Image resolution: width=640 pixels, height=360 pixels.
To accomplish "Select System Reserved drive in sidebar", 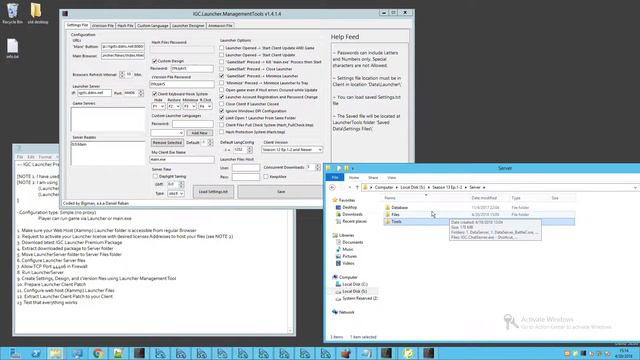I will coord(359,298).
